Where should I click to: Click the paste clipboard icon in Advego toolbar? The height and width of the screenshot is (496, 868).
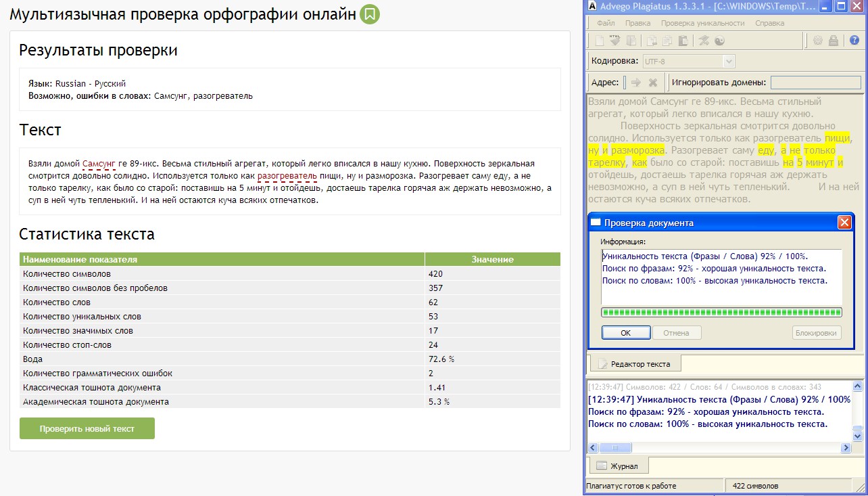[683, 41]
